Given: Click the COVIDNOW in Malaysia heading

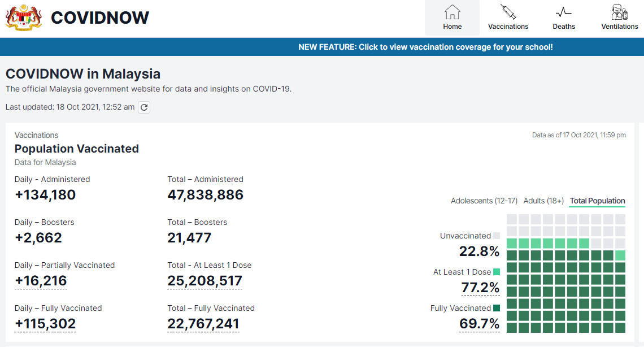Looking at the screenshot, I should point(83,74).
